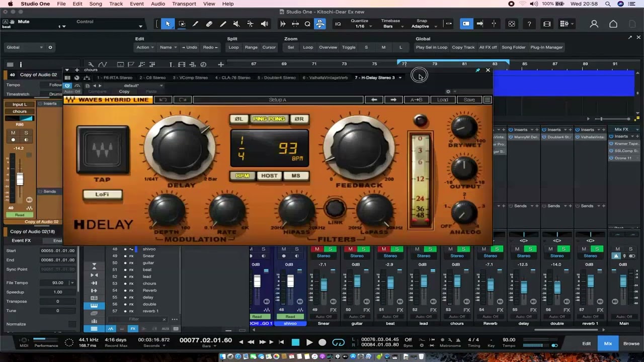Viewport: 644px width, 362px height.
Task: Open macOS Spotlight search
Action: coord(608,4)
